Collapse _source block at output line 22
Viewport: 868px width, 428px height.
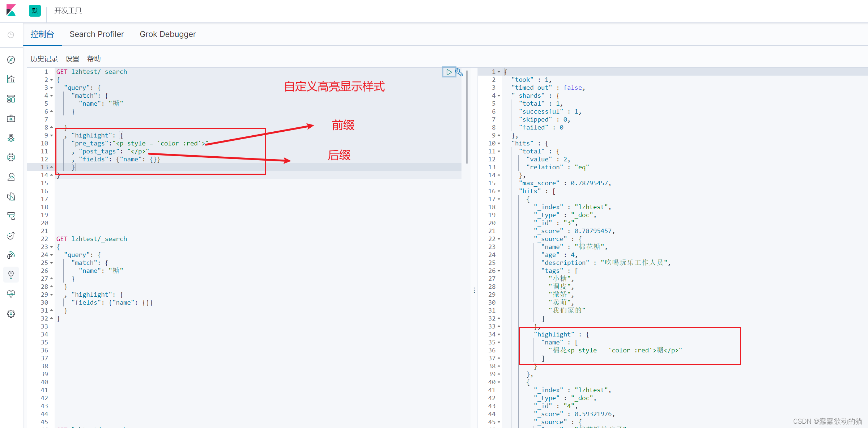(499, 239)
